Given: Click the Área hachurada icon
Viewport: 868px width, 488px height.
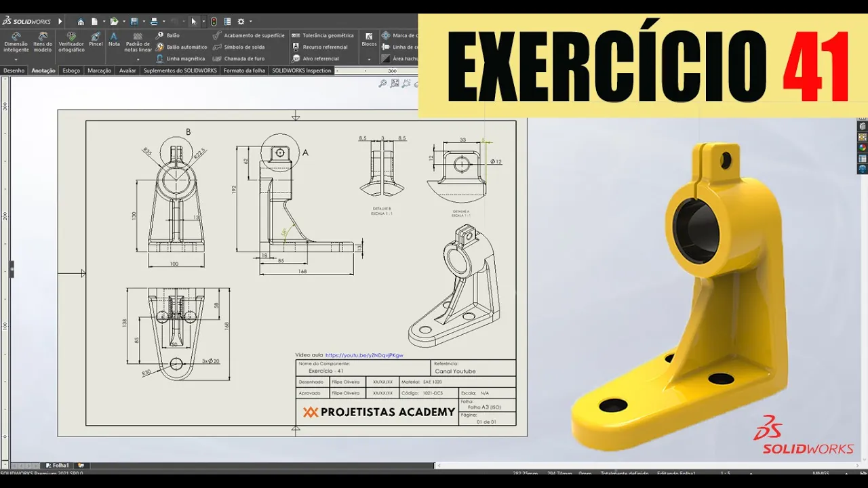Looking at the screenshot, I should (386, 59).
